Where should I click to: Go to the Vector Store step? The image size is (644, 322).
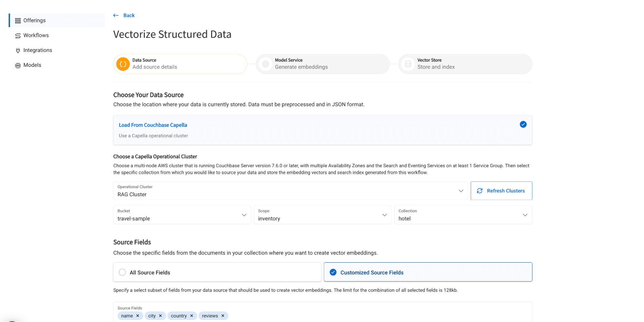pyautogui.click(x=465, y=64)
